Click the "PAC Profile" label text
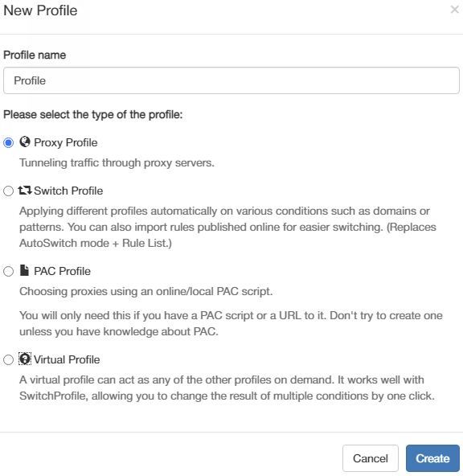The height and width of the screenshot is (476, 463). [62, 271]
